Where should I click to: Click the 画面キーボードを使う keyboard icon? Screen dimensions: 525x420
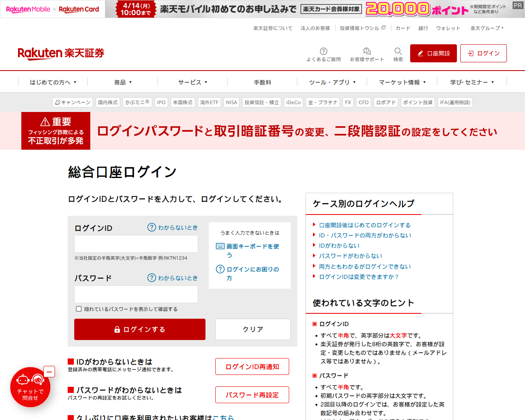pyautogui.click(x=220, y=246)
